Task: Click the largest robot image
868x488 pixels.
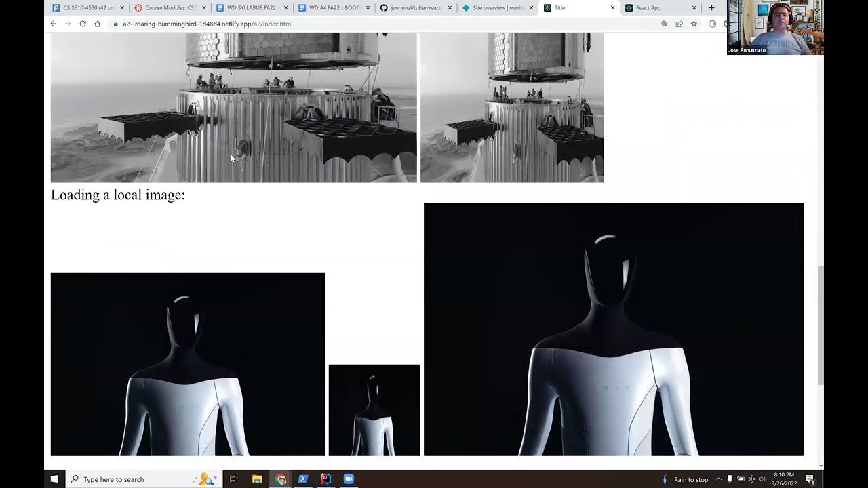Action: [614, 329]
